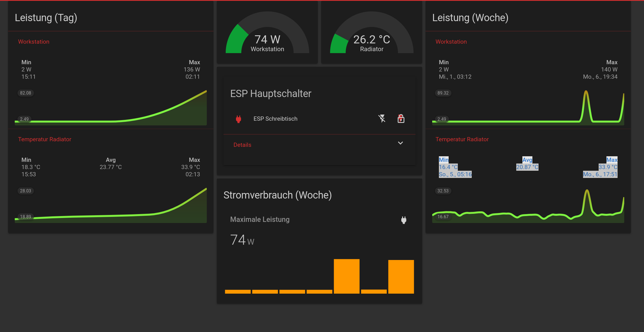Click the weekly Avg 20.87 °C value
Viewport: 644px width, 332px height.
point(527,167)
